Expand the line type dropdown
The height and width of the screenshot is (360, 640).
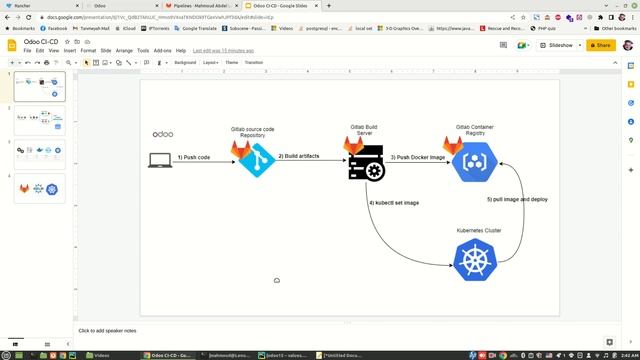point(136,62)
